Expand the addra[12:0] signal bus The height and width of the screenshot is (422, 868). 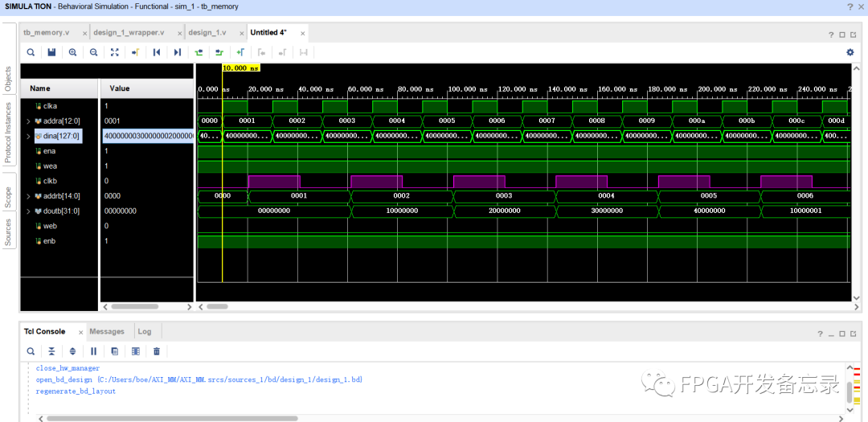pyautogui.click(x=28, y=121)
